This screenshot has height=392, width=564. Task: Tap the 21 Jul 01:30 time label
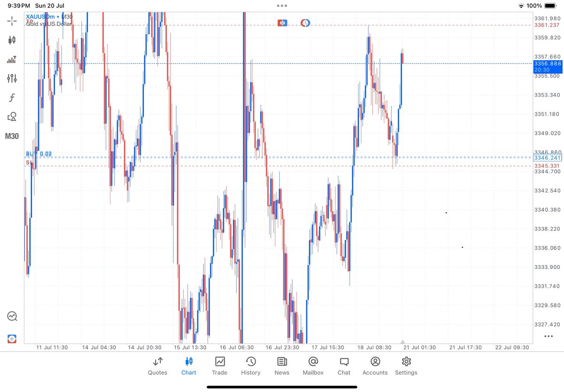(420, 348)
